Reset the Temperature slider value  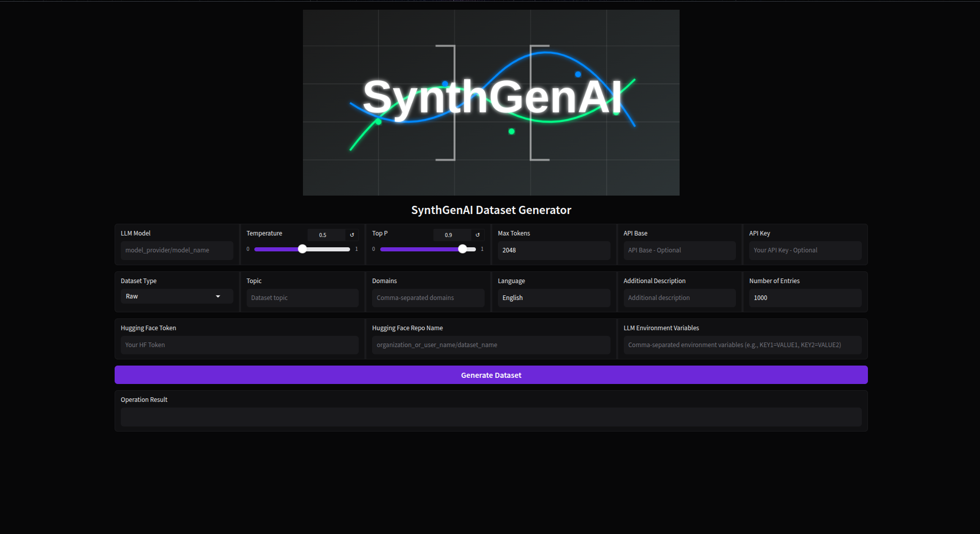tap(352, 235)
